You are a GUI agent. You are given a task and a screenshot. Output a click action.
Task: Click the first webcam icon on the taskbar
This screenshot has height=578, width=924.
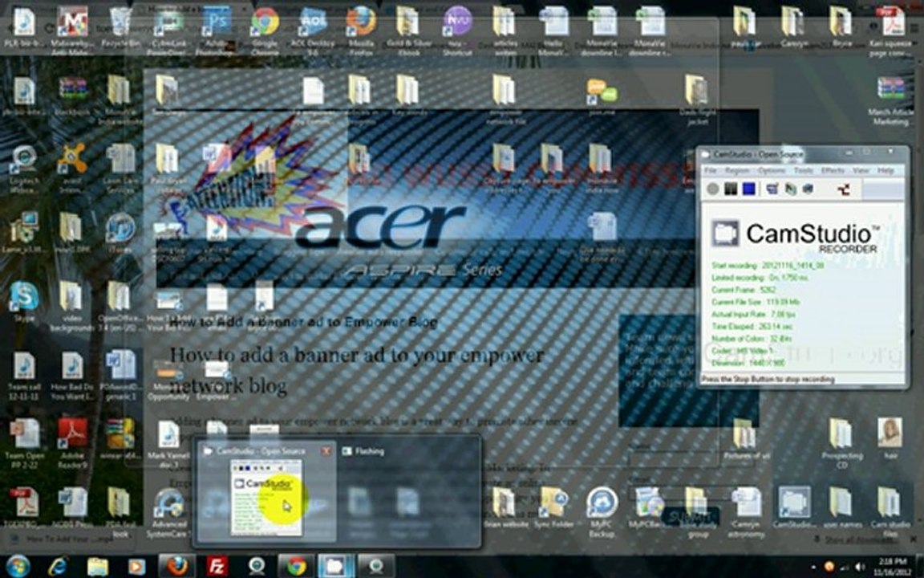pyautogui.click(x=257, y=566)
